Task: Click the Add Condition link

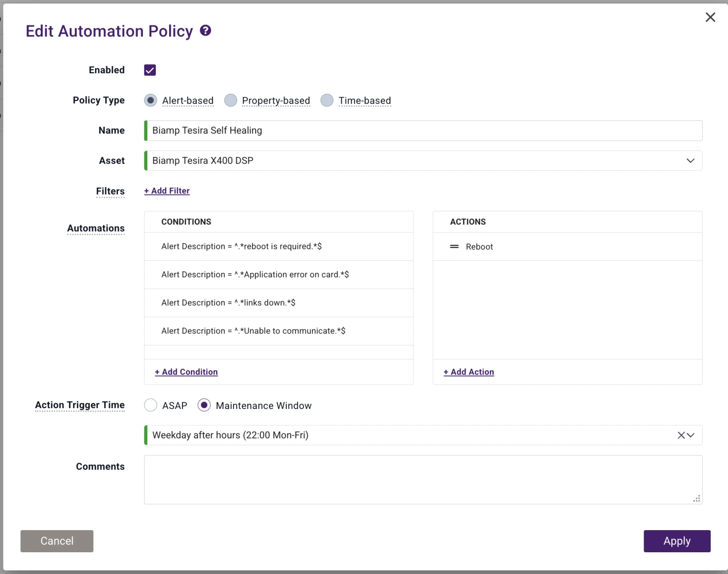Action: pos(186,372)
